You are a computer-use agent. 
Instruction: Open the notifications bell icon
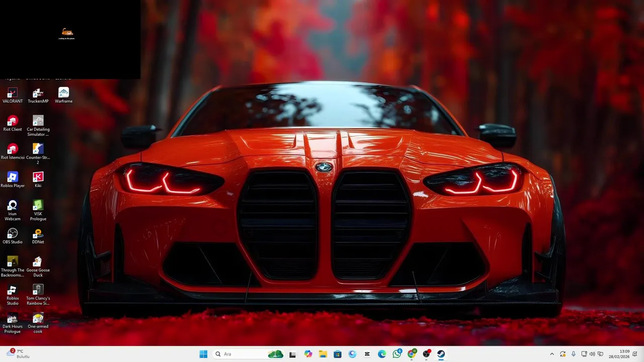point(636,354)
